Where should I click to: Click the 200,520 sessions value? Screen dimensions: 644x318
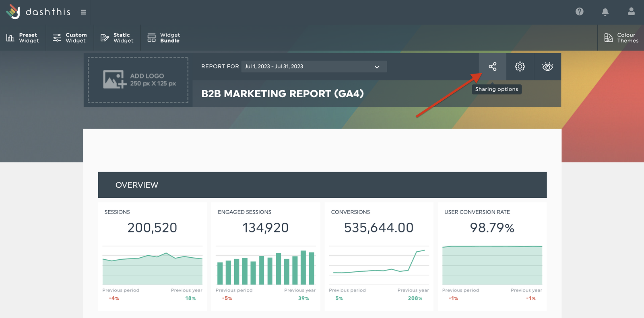click(x=152, y=228)
